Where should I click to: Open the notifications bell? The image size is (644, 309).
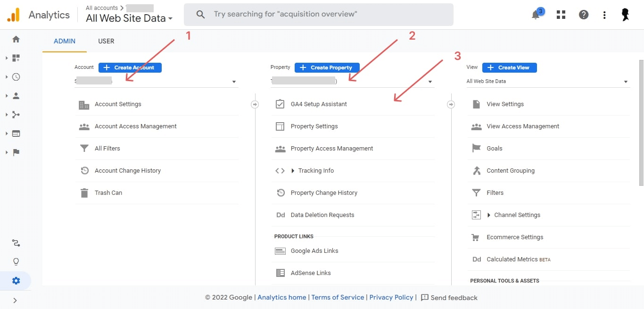536,15
